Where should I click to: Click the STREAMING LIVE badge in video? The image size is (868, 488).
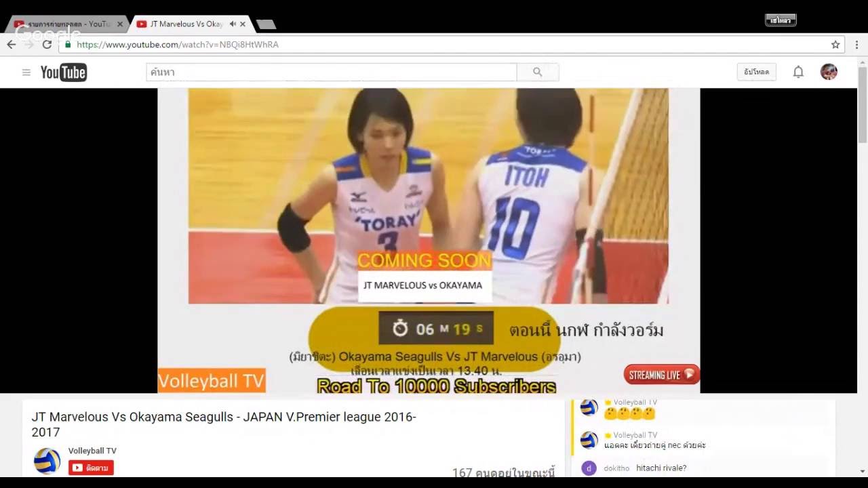coord(661,374)
